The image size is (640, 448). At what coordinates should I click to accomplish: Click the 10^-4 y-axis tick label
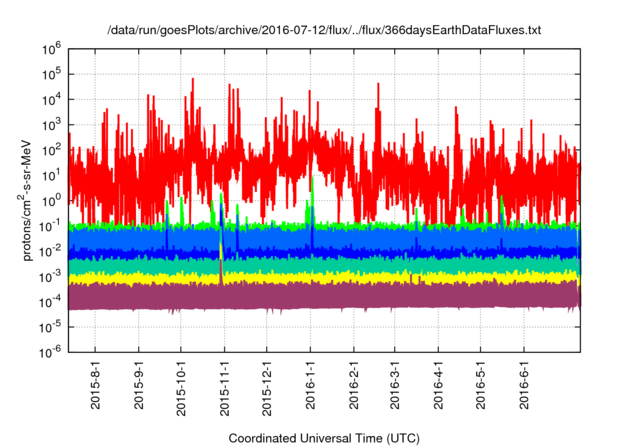pyautogui.click(x=50, y=302)
